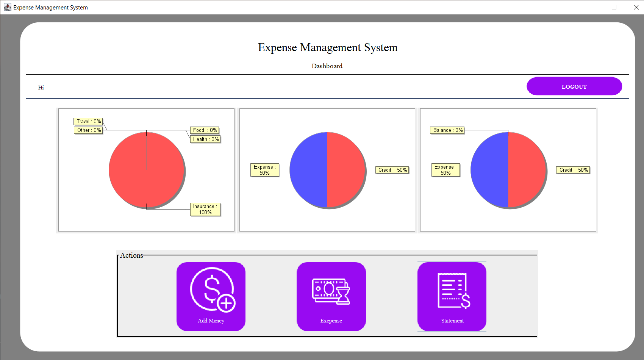The height and width of the screenshot is (360, 644).
Task: Click the Insurance 100% label
Action: (205, 209)
